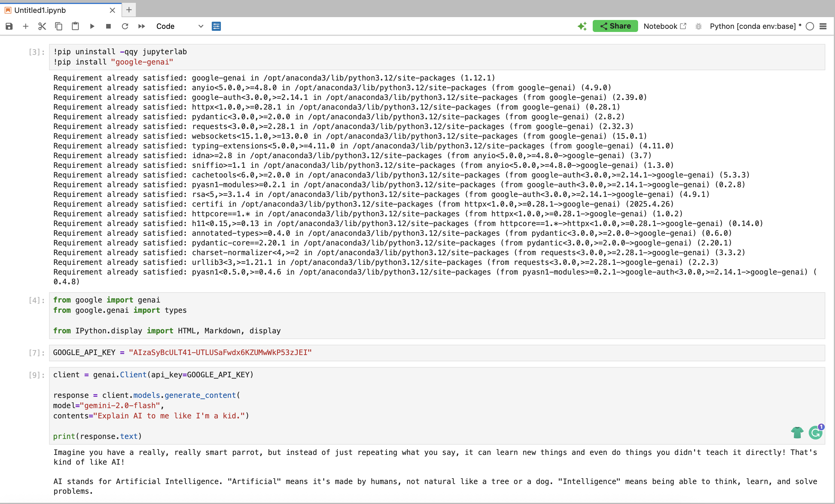Open a new launcher tab with plus
This screenshot has width=835, height=504.
pos(129,10)
